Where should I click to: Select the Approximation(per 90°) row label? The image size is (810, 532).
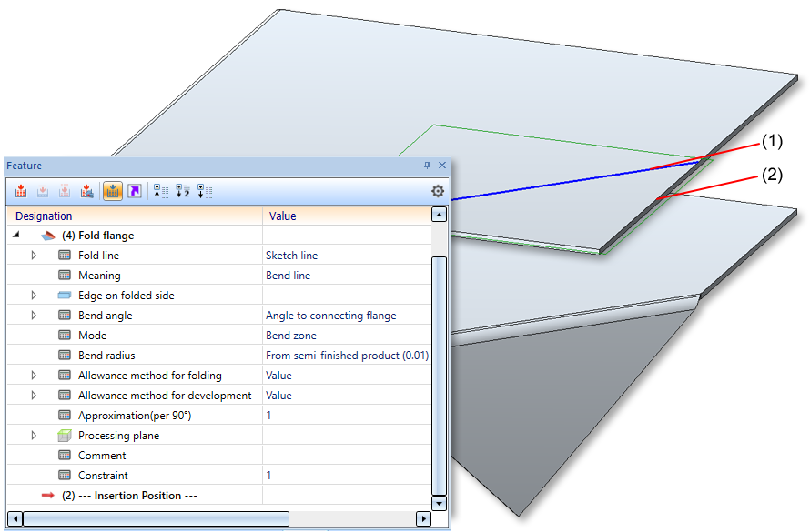point(135,416)
